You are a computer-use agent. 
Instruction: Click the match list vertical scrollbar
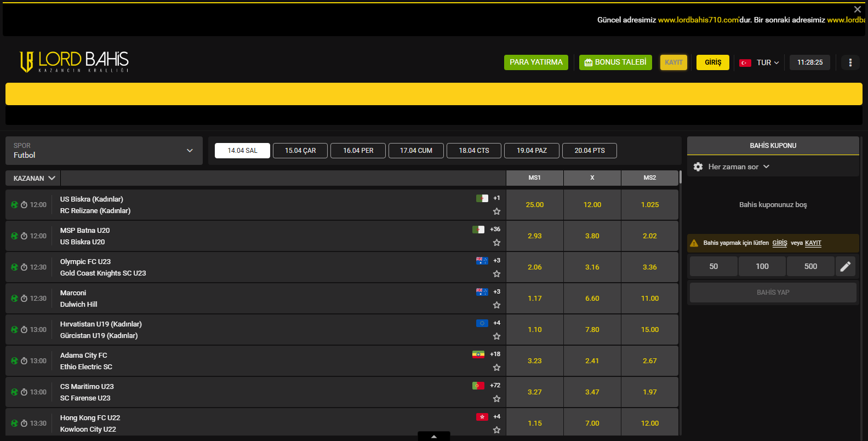(x=680, y=177)
